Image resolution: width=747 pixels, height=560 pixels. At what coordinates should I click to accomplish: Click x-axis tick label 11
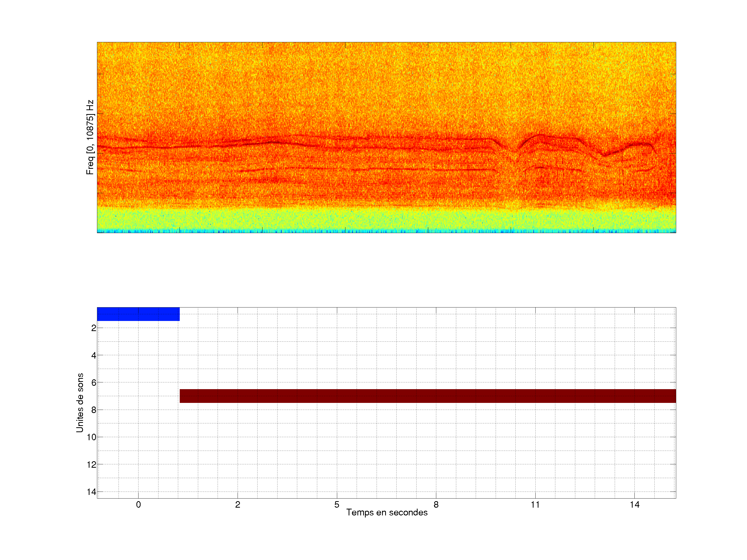pos(535,505)
